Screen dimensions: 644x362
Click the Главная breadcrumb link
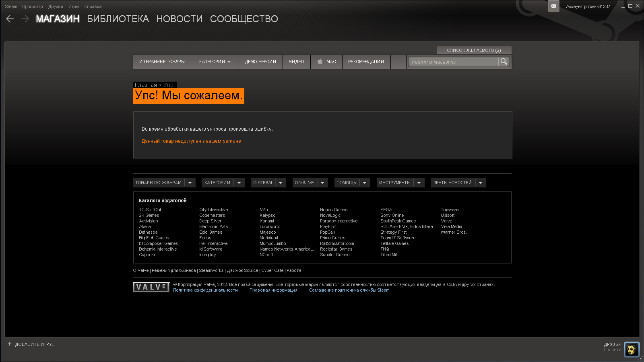146,85
